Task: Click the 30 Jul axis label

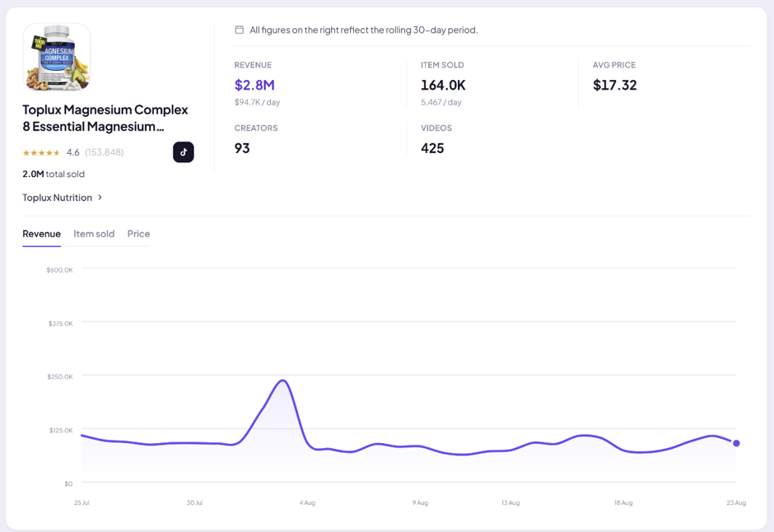Action: [x=194, y=503]
